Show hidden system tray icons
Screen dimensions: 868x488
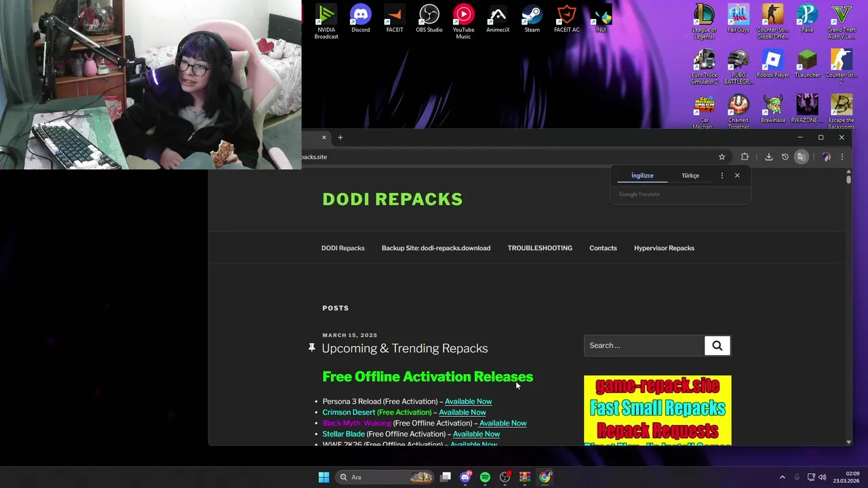782,477
